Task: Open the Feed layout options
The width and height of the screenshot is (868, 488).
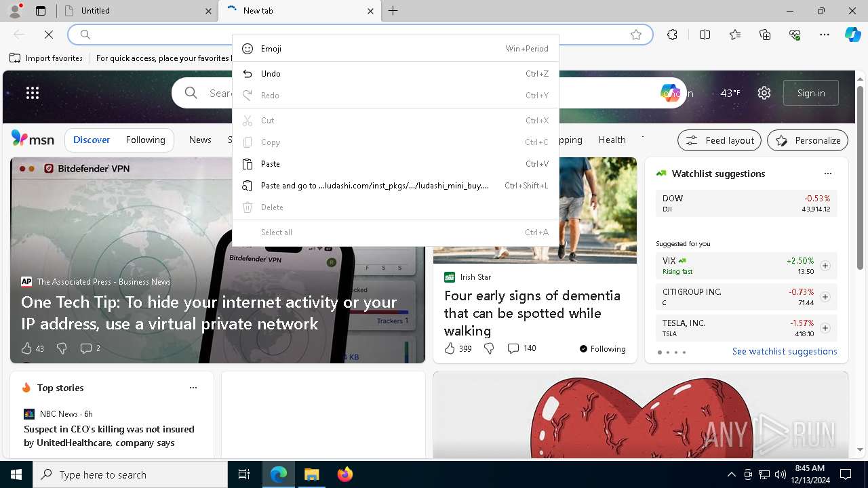Action: click(x=719, y=140)
